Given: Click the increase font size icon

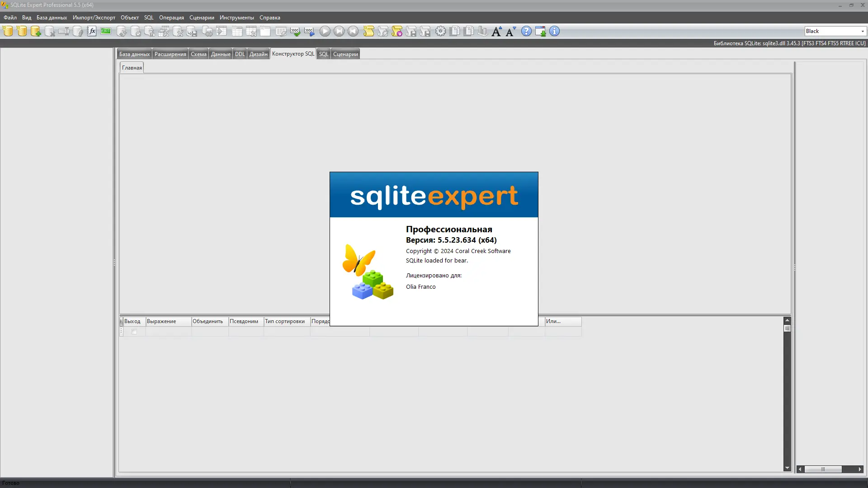Looking at the screenshot, I should coord(496,31).
